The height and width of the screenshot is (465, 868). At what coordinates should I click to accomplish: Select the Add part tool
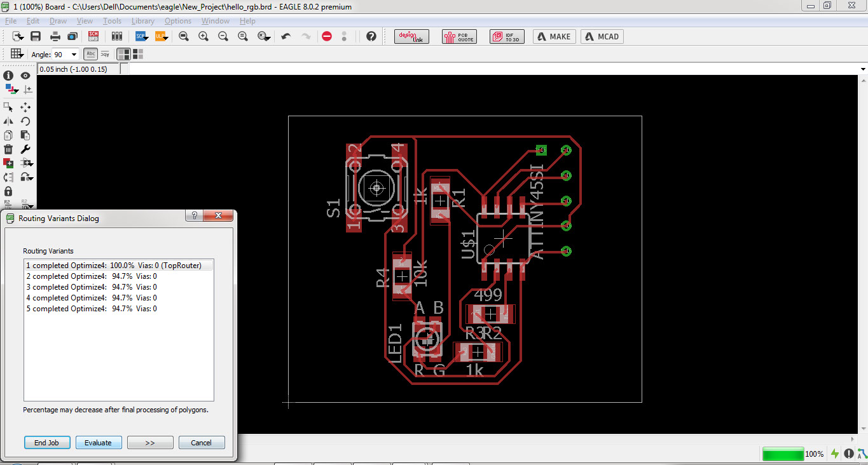coord(8,163)
